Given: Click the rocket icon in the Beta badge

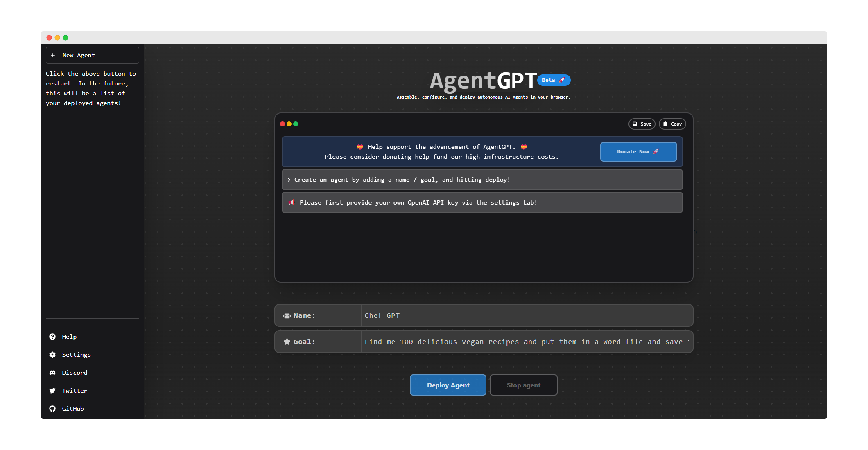Looking at the screenshot, I should [562, 80].
